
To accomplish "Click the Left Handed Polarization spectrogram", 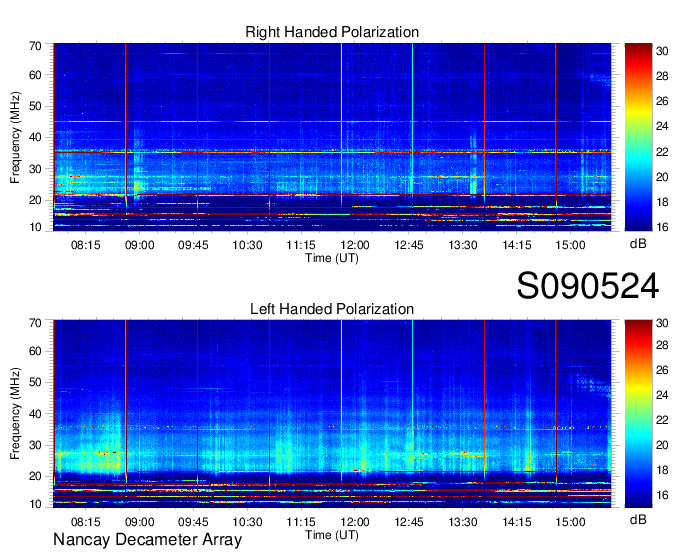I will (332, 414).
